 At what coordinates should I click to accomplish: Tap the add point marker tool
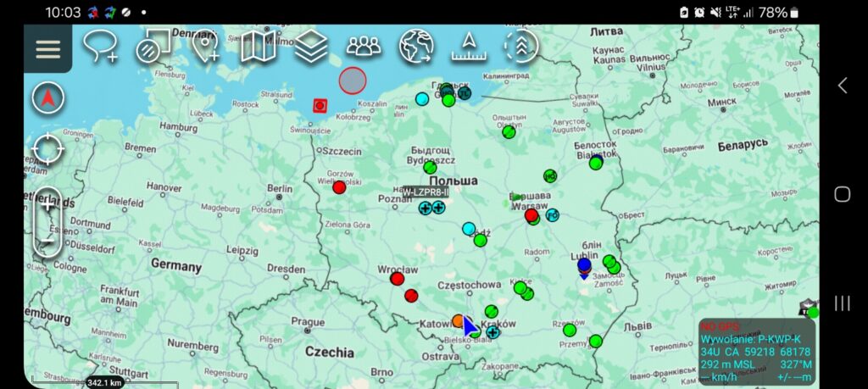tap(205, 47)
